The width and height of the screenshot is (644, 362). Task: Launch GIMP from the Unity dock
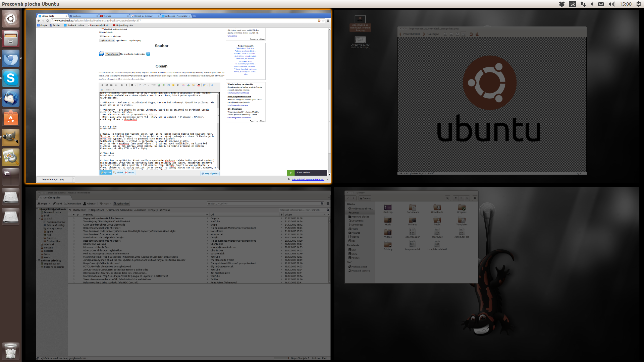click(11, 137)
